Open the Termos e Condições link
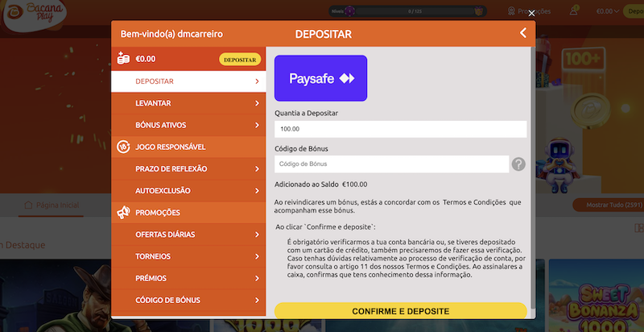The image size is (644, 332). point(473,202)
